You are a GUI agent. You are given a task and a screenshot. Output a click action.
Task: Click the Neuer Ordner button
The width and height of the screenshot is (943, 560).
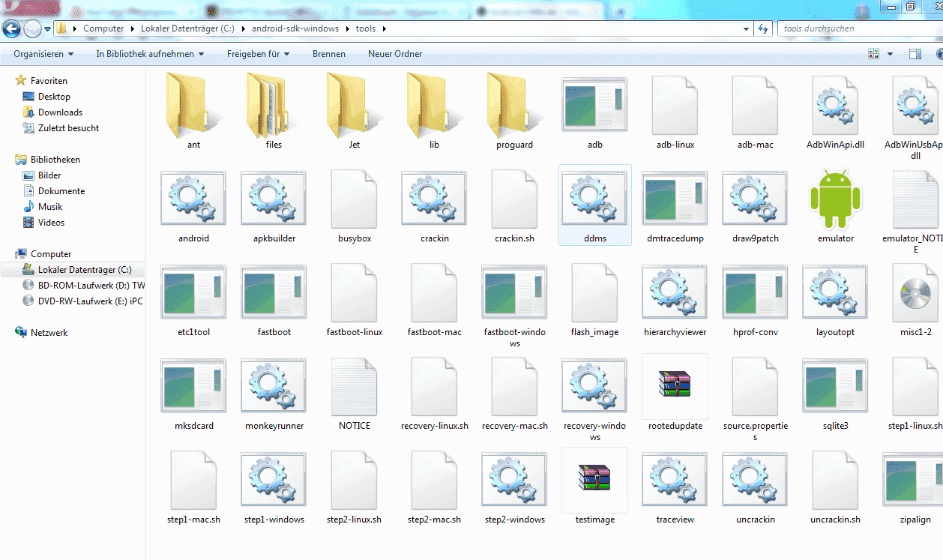[395, 54]
